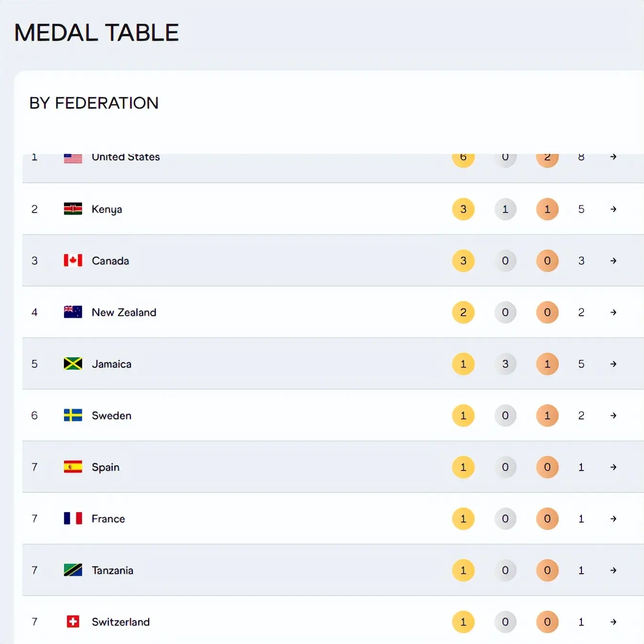
Task: Click the Jamaica flag icon
Action: [x=73, y=364]
